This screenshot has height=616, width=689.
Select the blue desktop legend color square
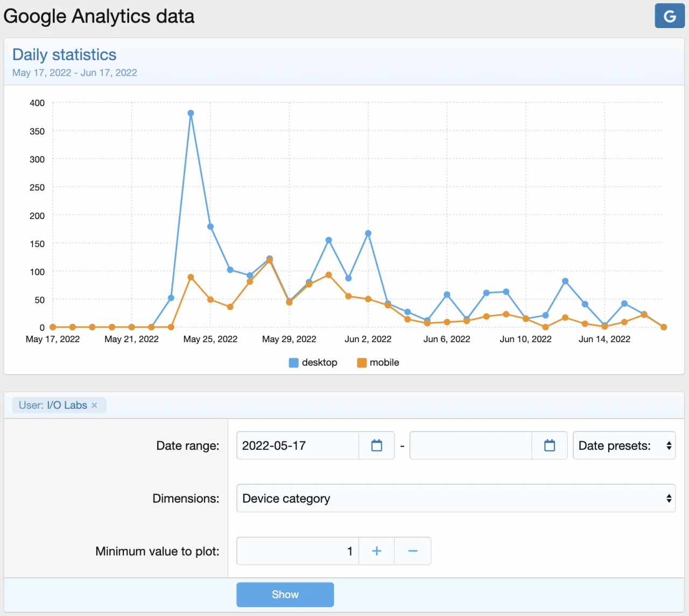[294, 363]
